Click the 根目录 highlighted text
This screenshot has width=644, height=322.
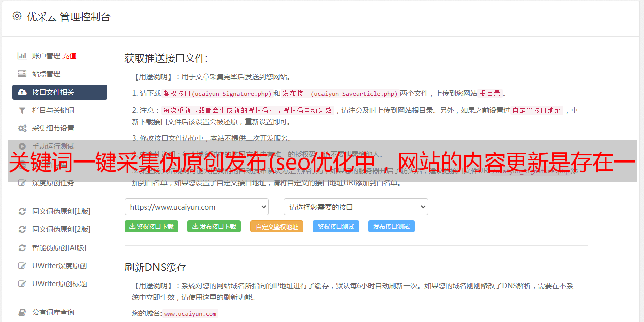pyautogui.click(x=490, y=93)
